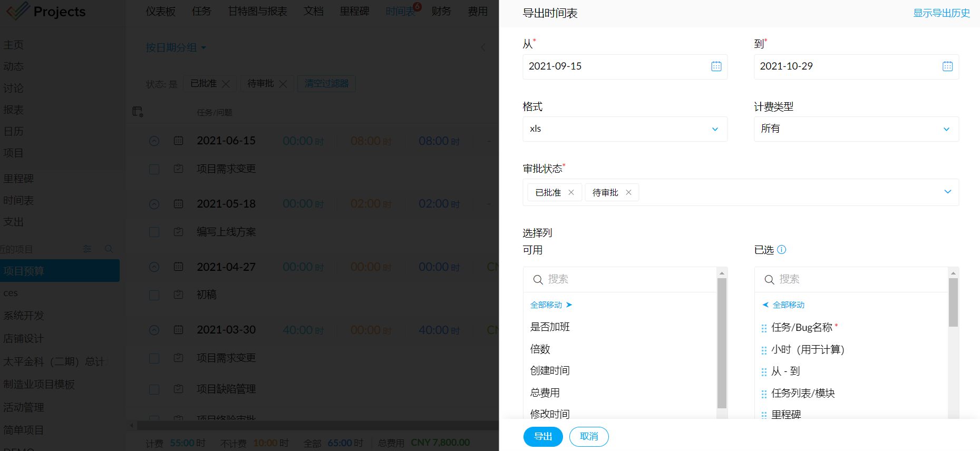Check the 编写上线方案 row checkbox
980x451 pixels.
[x=154, y=232]
